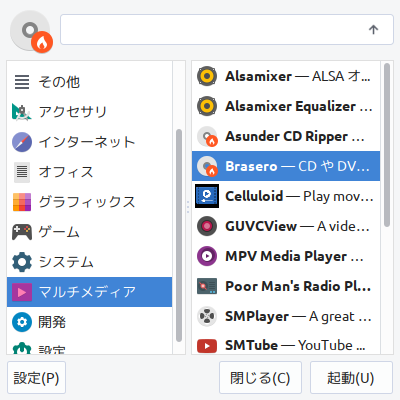Select the システム category label

click(66, 262)
